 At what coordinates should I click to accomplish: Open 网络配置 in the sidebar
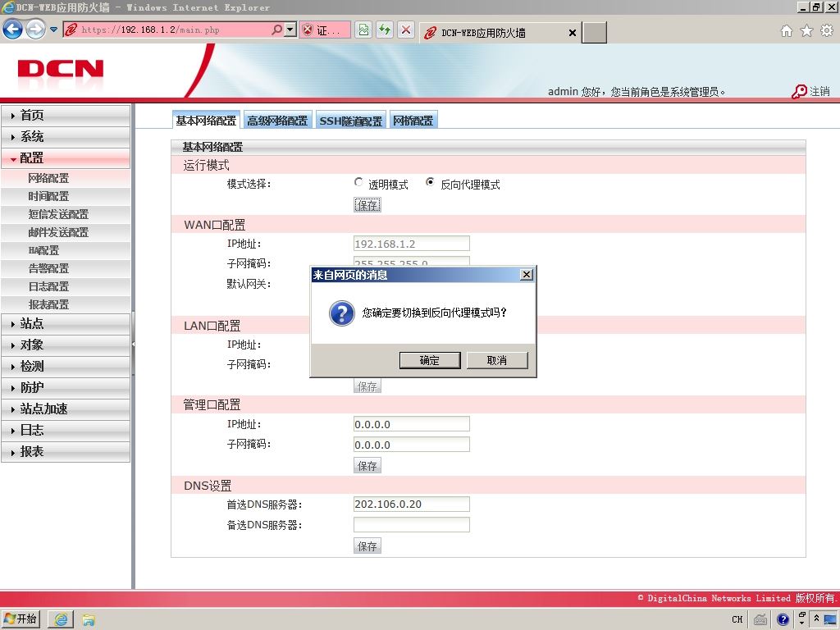tap(66, 178)
